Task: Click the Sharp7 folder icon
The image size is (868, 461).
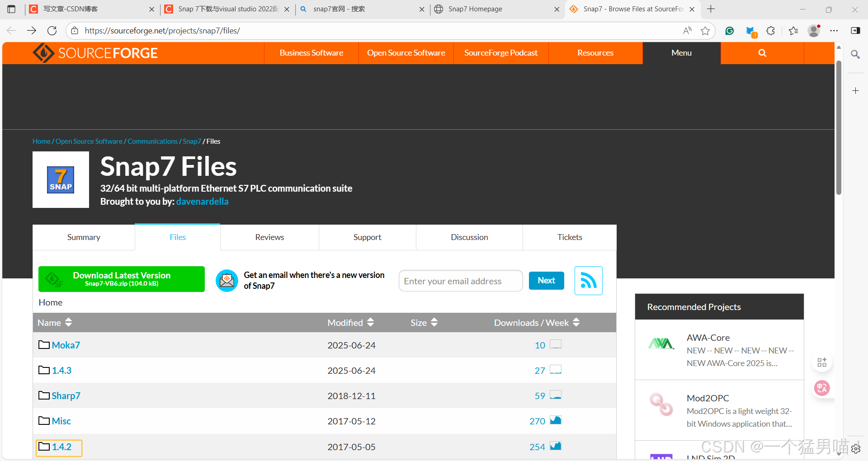Action: pos(44,395)
